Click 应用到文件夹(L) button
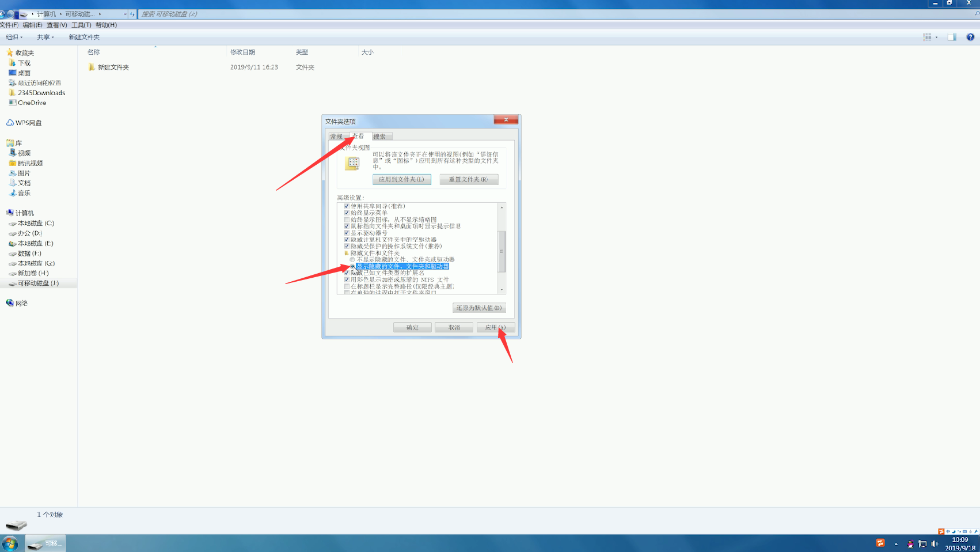The width and height of the screenshot is (980, 552). (401, 179)
